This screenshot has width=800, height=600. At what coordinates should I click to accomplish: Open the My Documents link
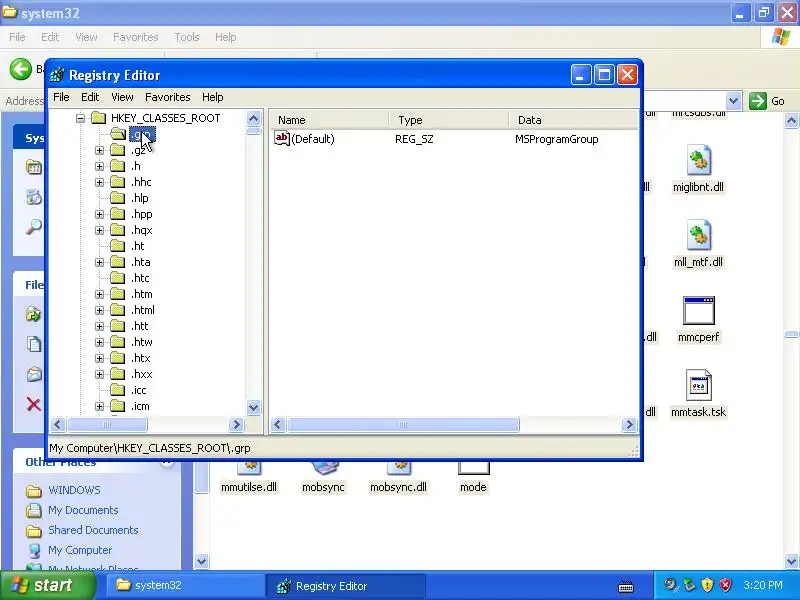(x=83, y=510)
